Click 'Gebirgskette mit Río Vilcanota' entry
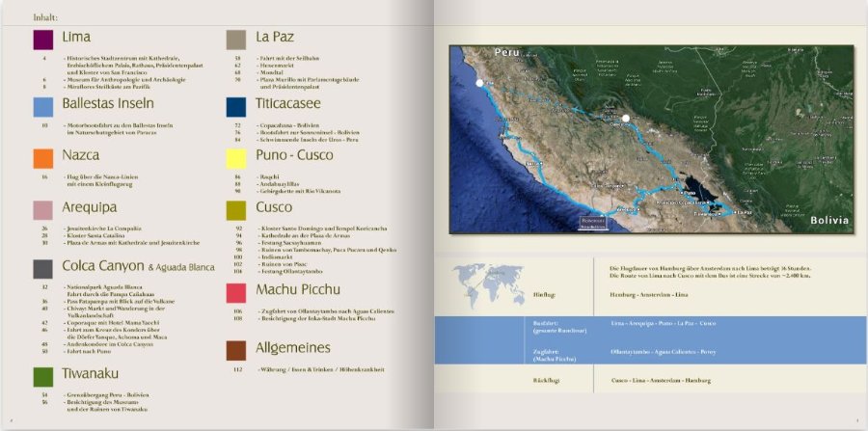Screen dimensions: 868x431 pyautogui.click(x=299, y=192)
